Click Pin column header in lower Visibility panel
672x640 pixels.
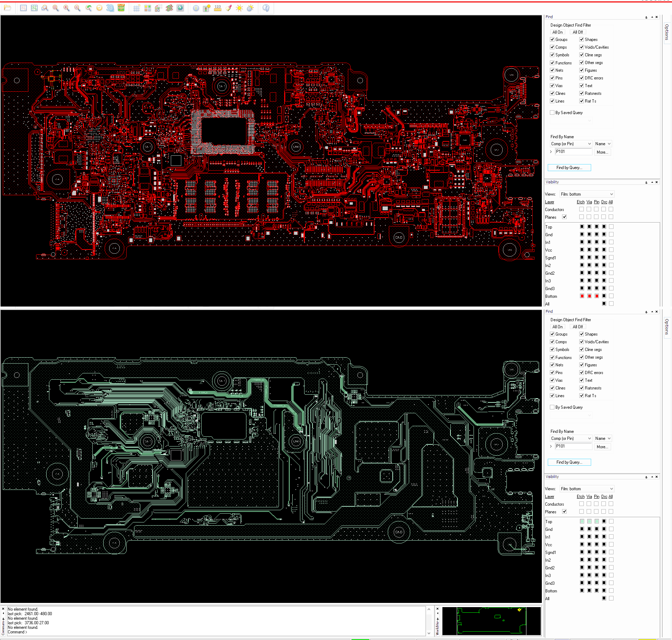pos(597,497)
